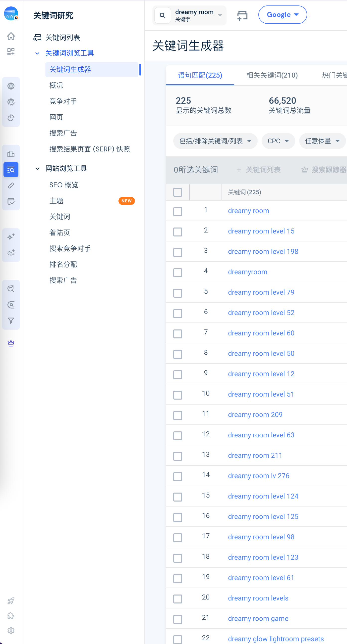Image resolution: width=347 pixels, height=644 pixels.
Task: Open the settings gear icon
Action: click(x=11, y=631)
